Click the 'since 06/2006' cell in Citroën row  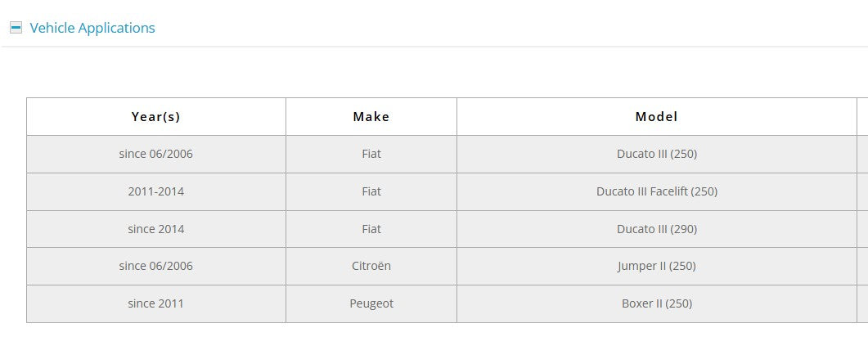click(x=155, y=266)
